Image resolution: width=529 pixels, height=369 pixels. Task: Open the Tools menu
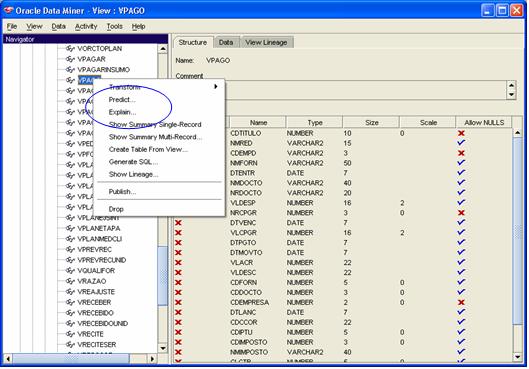click(x=115, y=26)
